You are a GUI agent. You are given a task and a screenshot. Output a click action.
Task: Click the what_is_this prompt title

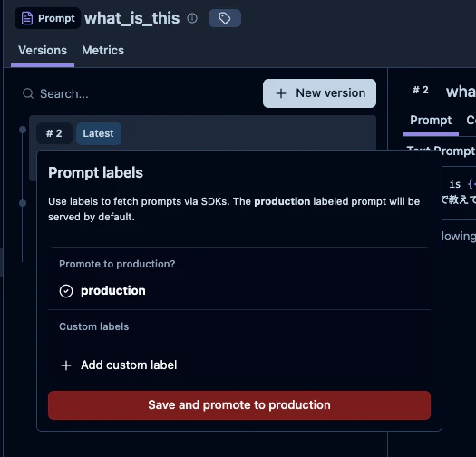(131, 18)
